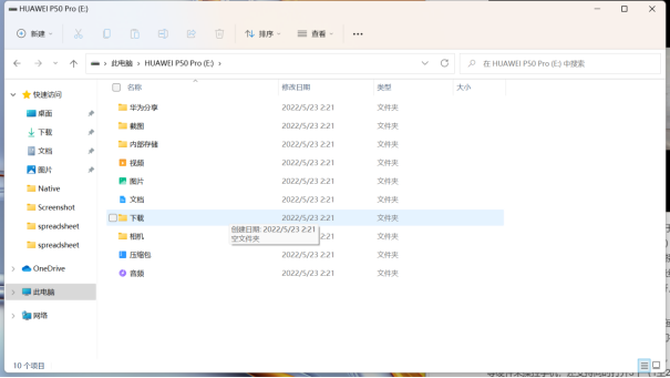Screen dimensions: 670x378
Task: Open the address bar history dropdown
Action: click(425, 63)
